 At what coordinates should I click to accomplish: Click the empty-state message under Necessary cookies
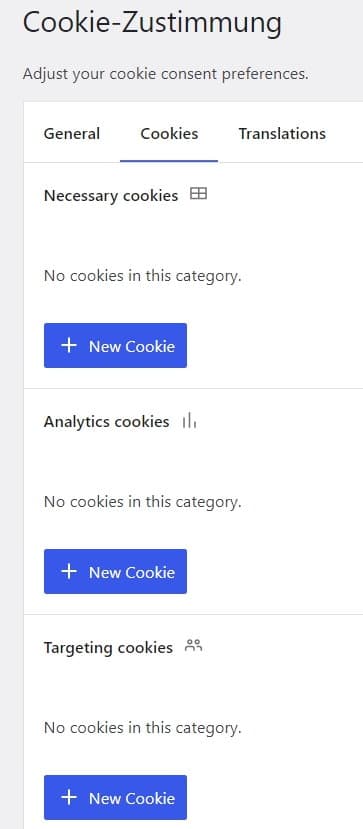(x=143, y=275)
